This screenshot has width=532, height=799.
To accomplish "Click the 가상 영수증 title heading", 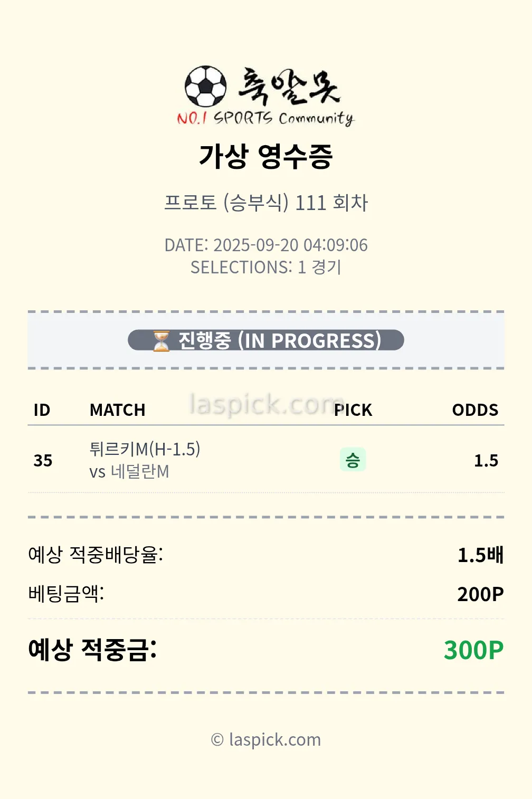I will 266,157.
